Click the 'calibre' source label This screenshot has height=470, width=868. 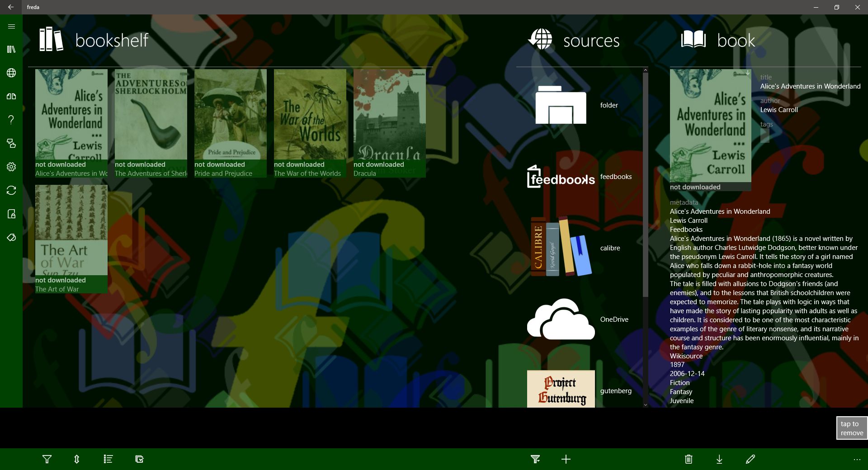[610, 248]
